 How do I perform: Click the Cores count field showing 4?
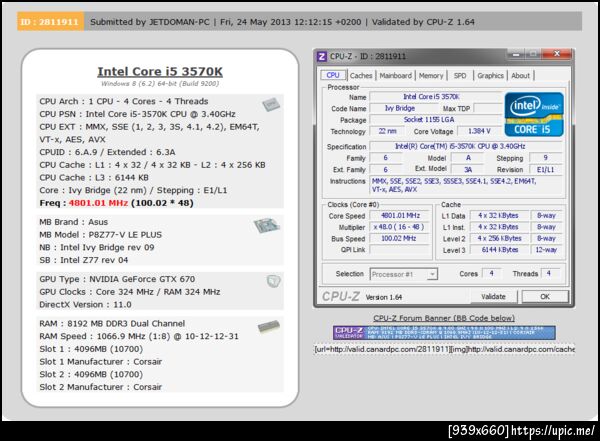coord(492,274)
